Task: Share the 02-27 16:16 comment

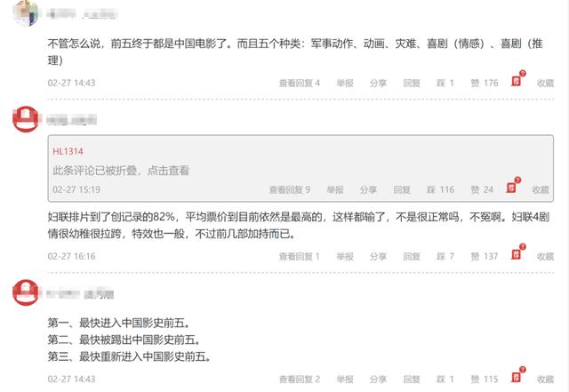Action: [378, 256]
